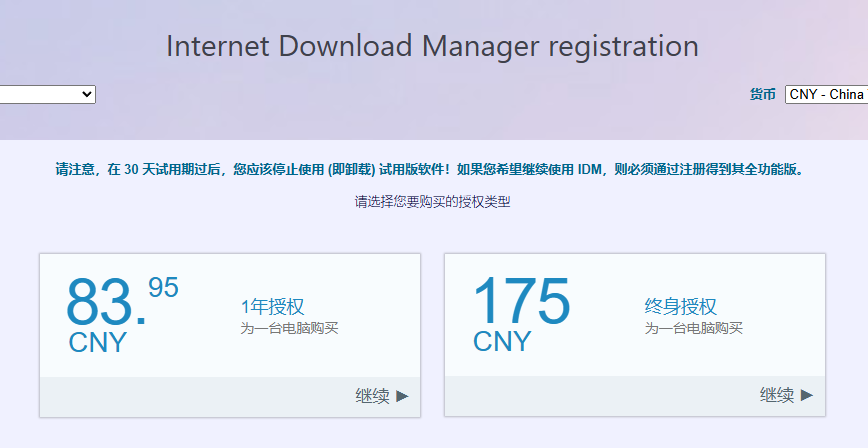
Task: Click the 请选择您要购买的授权类型 prompt
Action: coord(432,202)
